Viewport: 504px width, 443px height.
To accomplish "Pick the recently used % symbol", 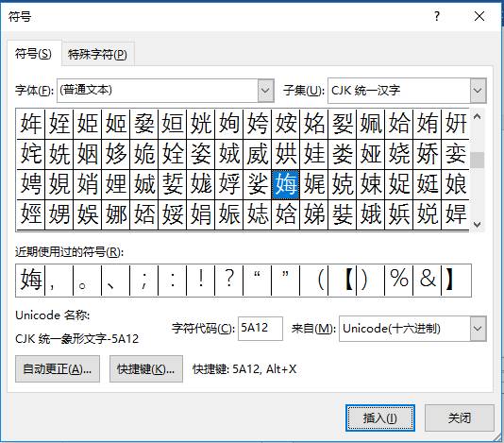I will tap(399, 280).
